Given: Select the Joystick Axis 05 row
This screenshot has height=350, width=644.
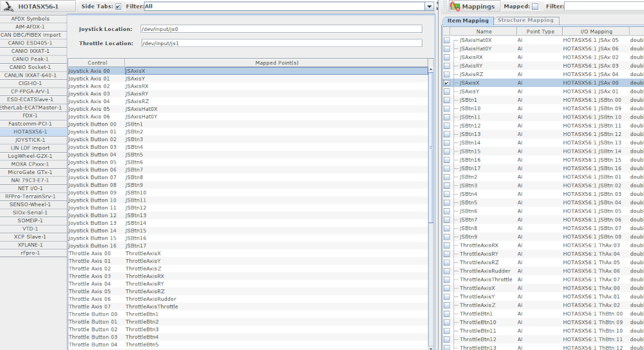Looking at the screenshot, I should tap(248, 109).
